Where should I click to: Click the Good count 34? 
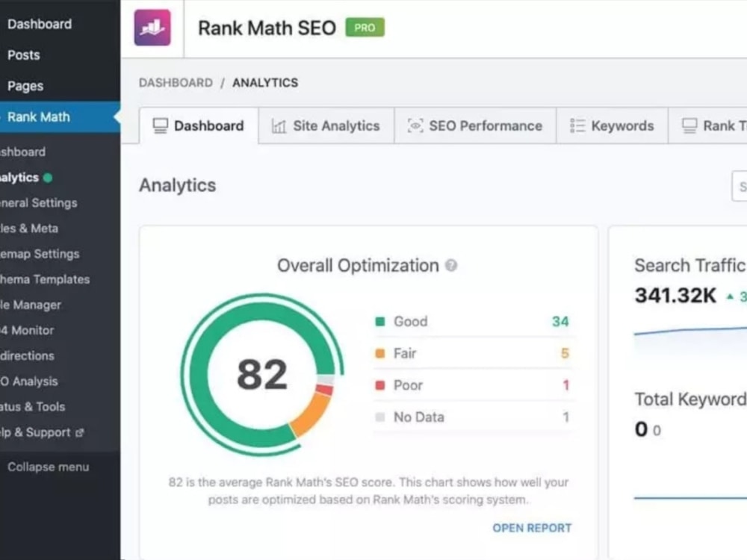[x=560, y=321]
